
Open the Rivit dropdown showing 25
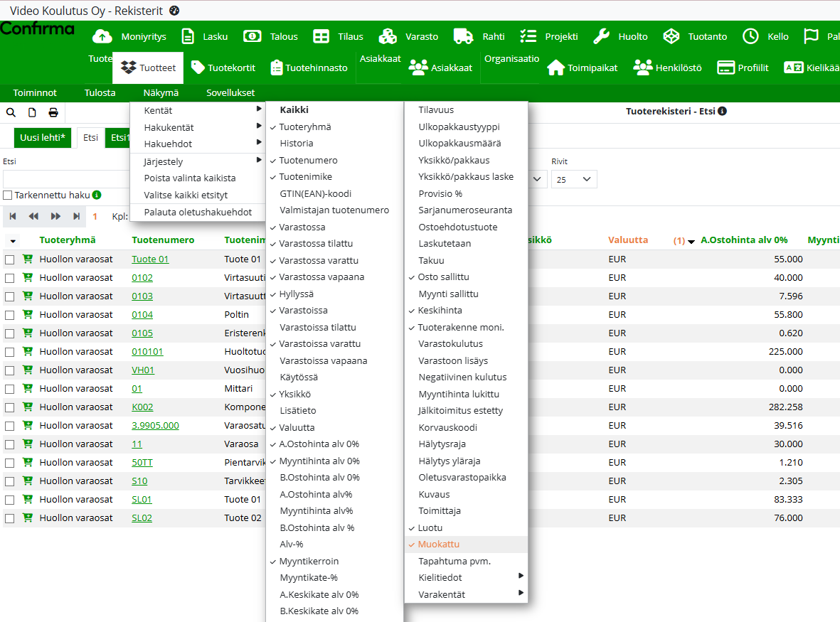(x=574, y=180)
